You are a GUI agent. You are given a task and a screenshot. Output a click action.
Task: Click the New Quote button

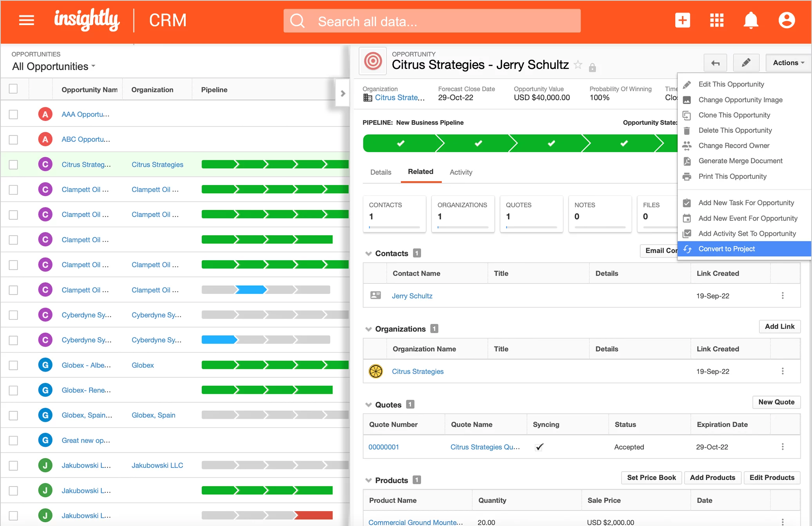tap(776, 402)
